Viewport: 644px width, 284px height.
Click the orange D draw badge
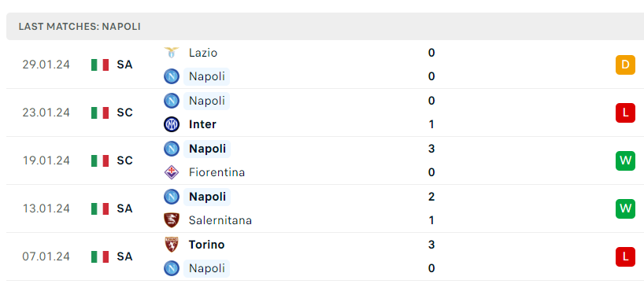click(625, 65)
